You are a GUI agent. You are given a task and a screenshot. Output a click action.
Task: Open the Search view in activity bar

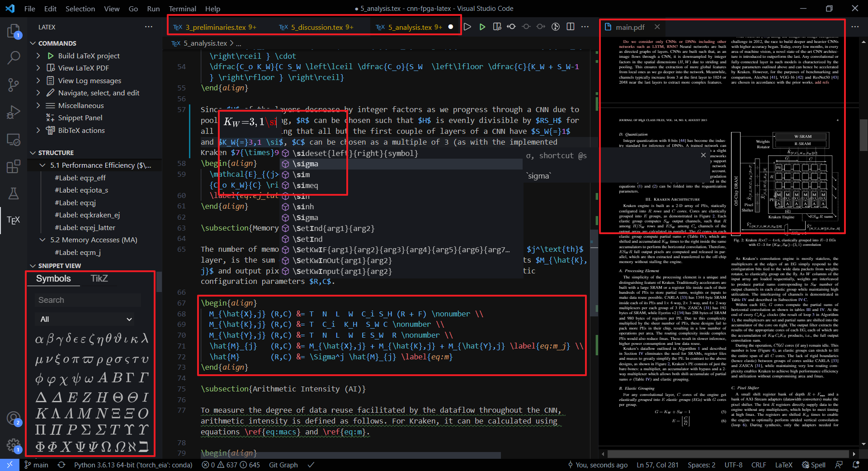14,57
